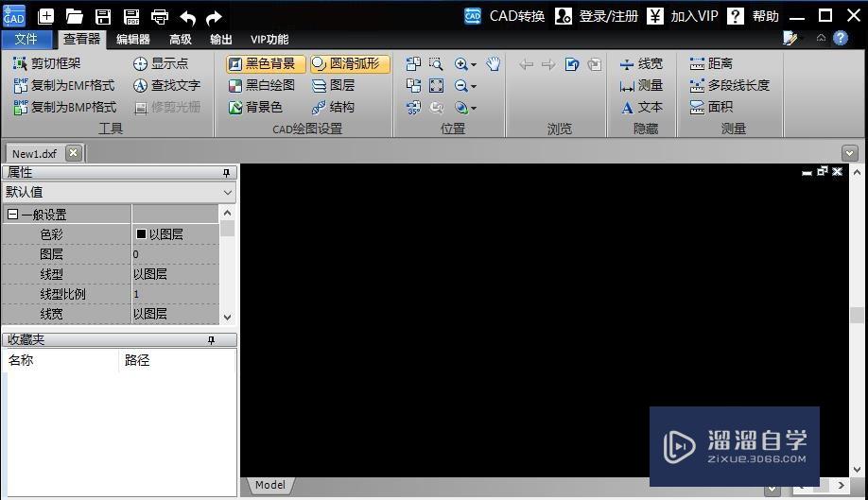
Task: Collapse 一般设置 group
Action: point(12,214)
